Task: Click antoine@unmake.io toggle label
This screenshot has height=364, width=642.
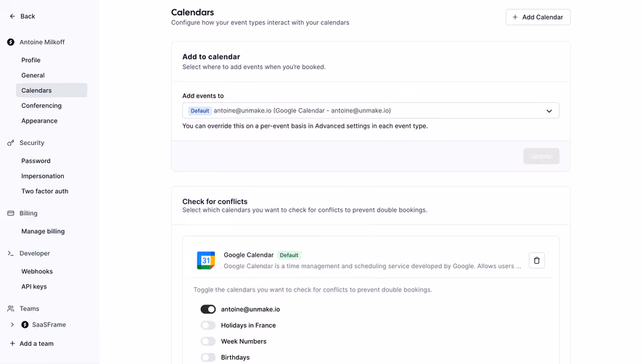Action: coord(250,309)
